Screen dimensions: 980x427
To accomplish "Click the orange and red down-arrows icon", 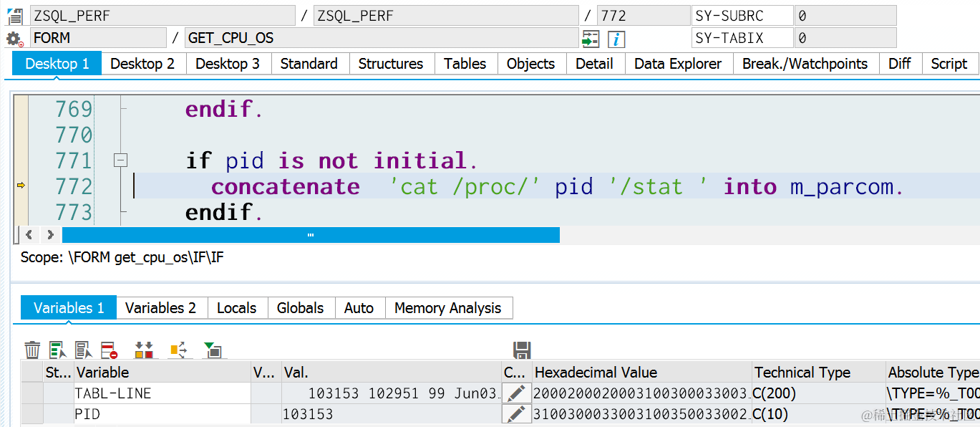I will point(144,350).
